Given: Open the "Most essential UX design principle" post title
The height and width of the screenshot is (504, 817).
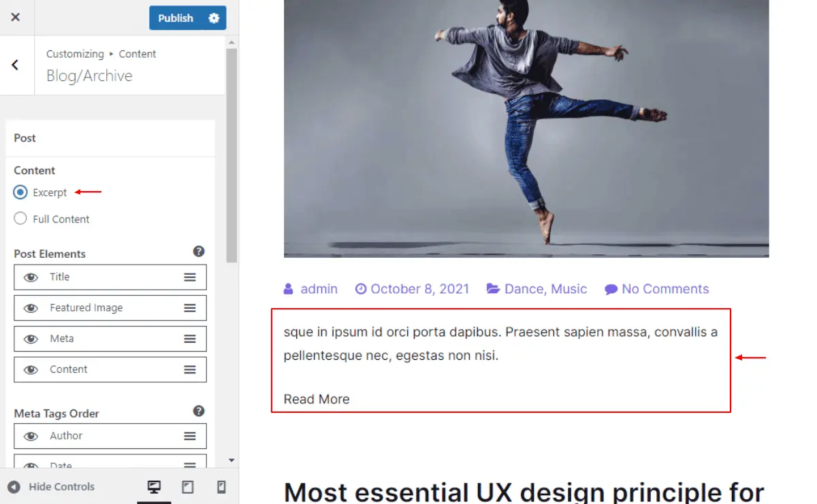Looking at the screenshot, I should click(524, 492).
